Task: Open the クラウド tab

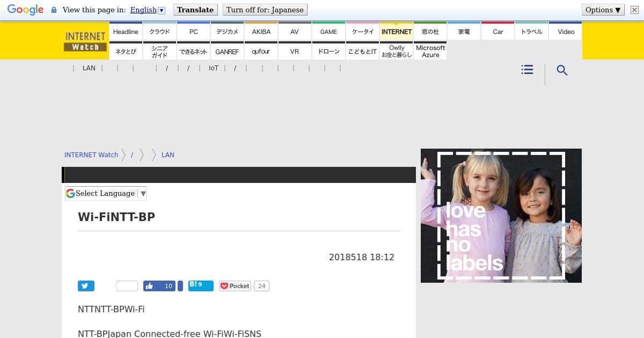Action: 159,31
